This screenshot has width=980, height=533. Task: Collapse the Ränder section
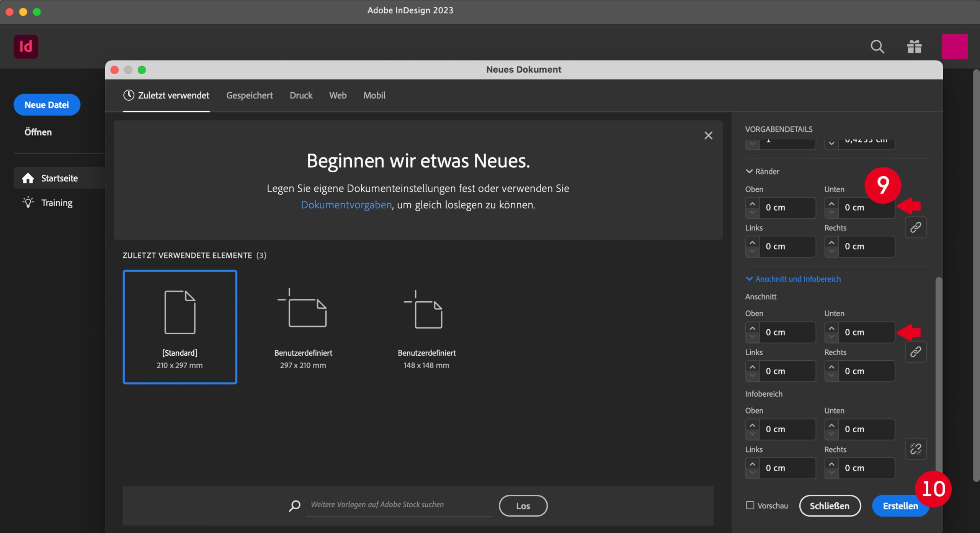(749, 172)
